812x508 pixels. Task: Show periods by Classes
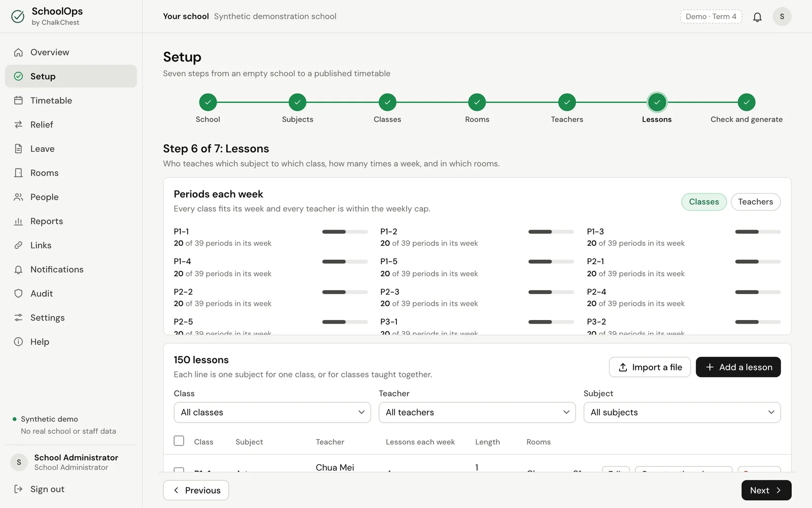click(704, 202)
